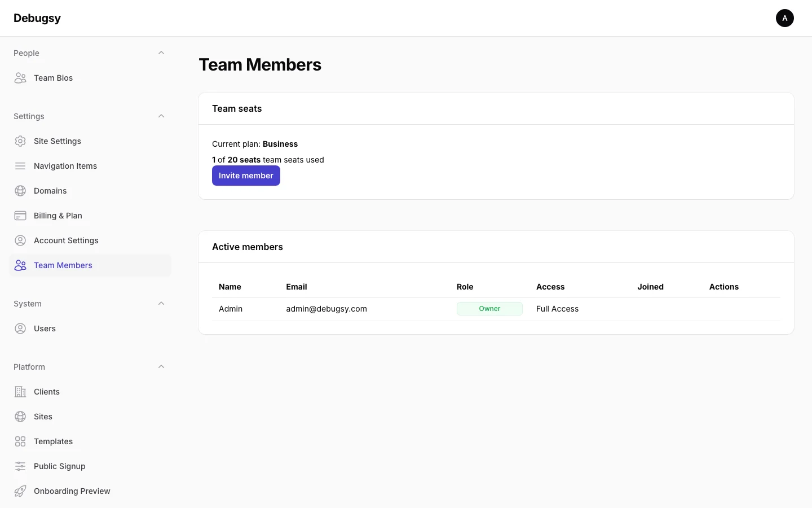
Task: Click the Sites globe icon
Action: pos(20,417)
